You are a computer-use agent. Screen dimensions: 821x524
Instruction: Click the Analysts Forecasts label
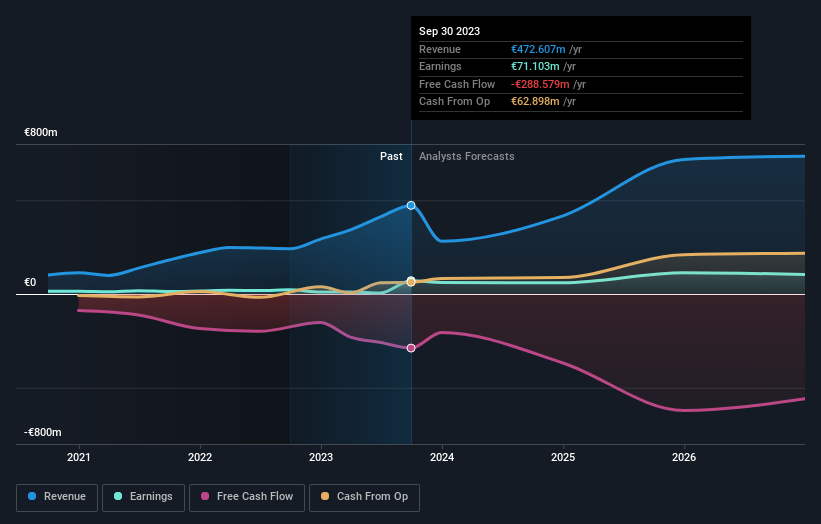467,157
